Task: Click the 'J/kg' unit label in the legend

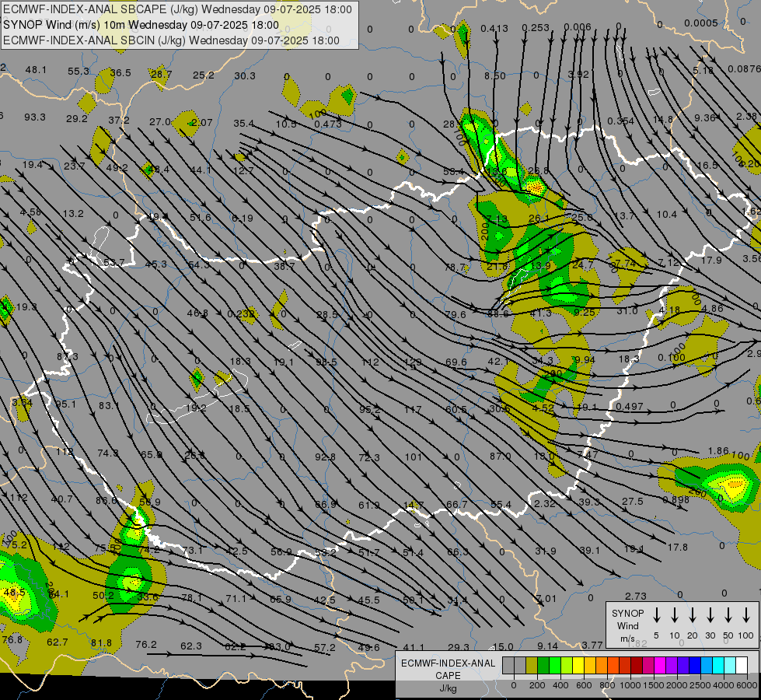Action: (448, 688)
